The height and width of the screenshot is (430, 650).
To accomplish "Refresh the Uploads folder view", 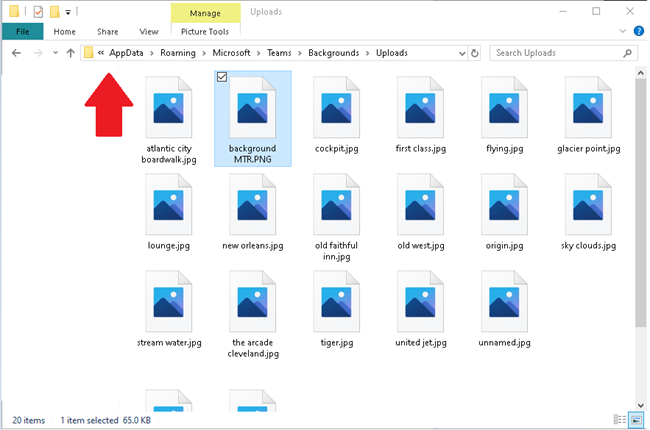I will point(474,53).
